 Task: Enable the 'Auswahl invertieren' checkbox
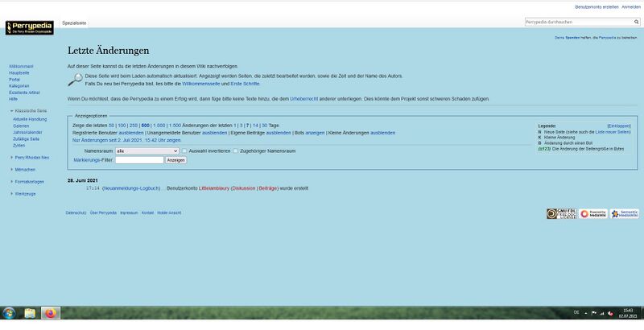tap(184, 151)
